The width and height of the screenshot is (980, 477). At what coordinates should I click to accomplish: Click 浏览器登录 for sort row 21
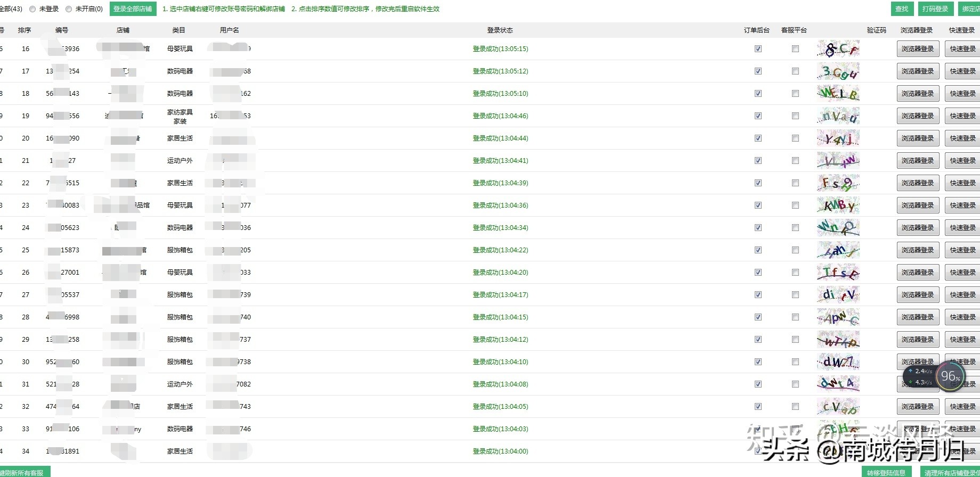(918, 161)
